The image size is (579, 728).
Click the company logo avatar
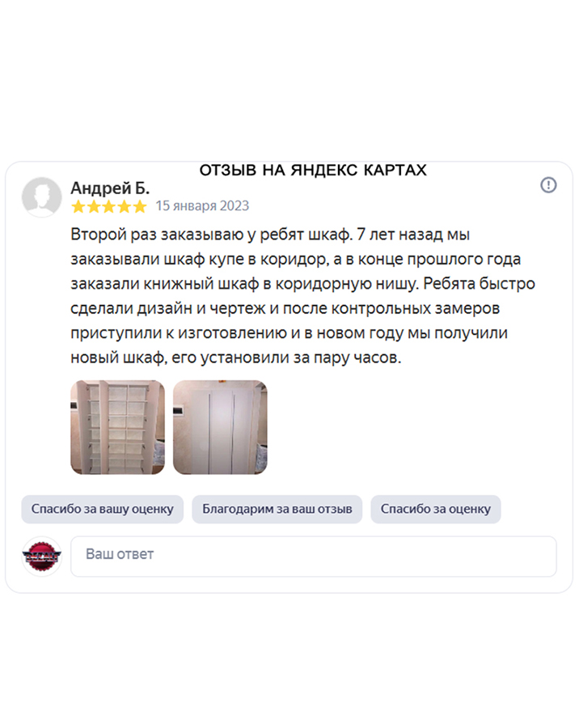42,557
